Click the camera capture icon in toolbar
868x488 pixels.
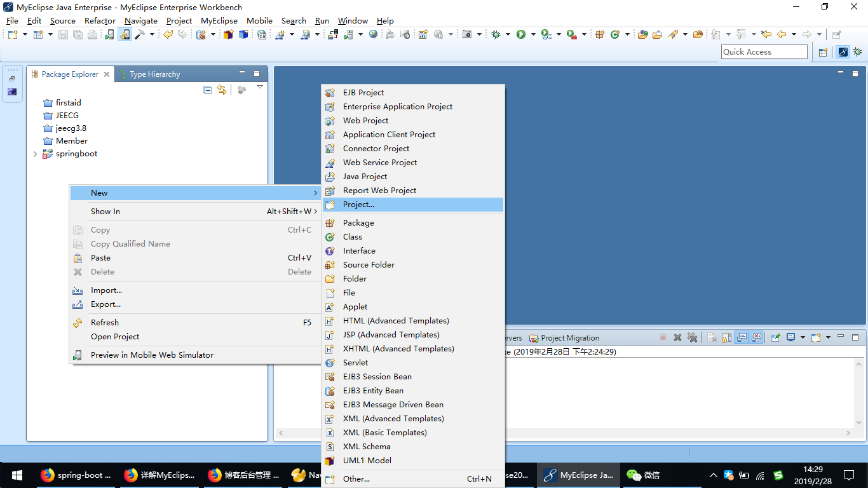tap(467, 34)
